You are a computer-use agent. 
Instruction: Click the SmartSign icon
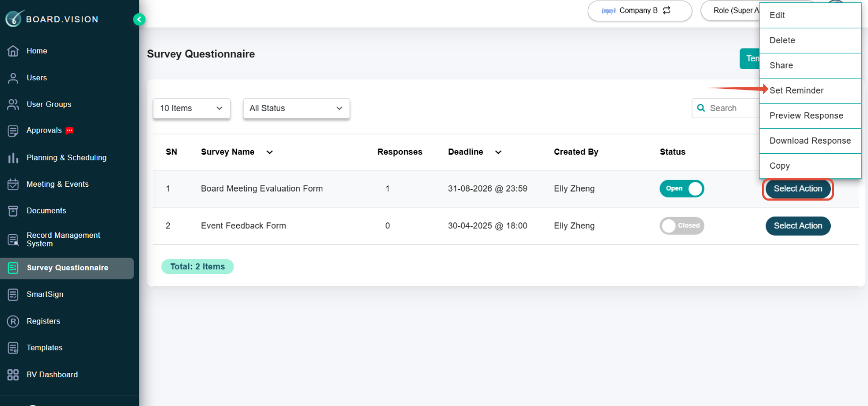coord(13,294)
